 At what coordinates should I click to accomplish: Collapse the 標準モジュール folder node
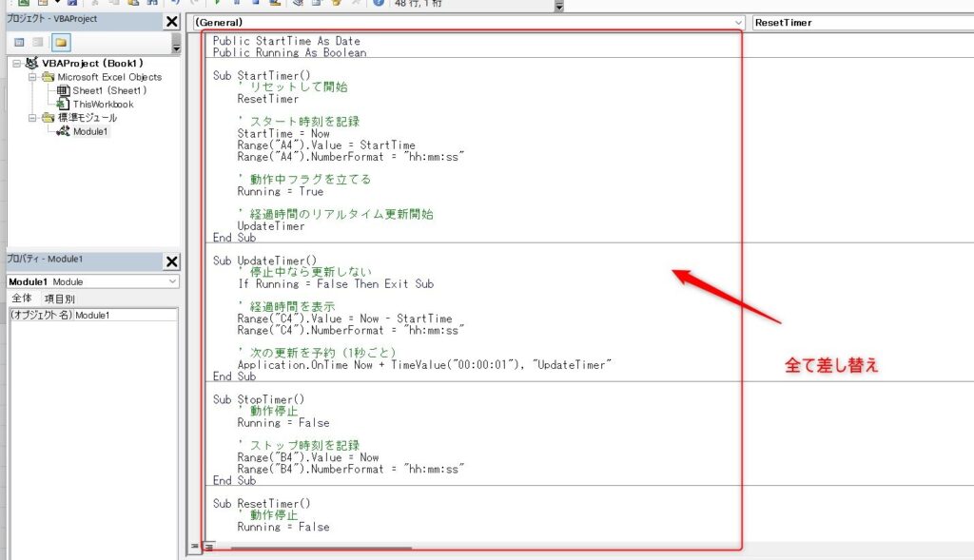(32, 117)
